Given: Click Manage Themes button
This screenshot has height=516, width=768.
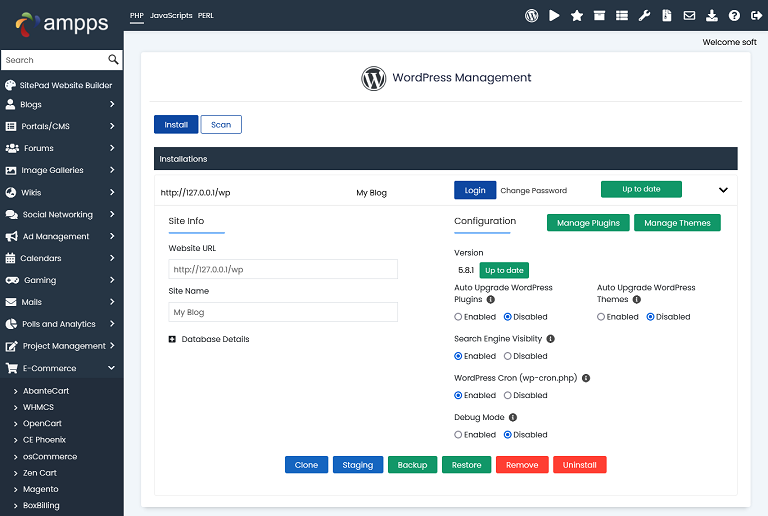Looking at the screenshot, I should click(x=677, y=223).
